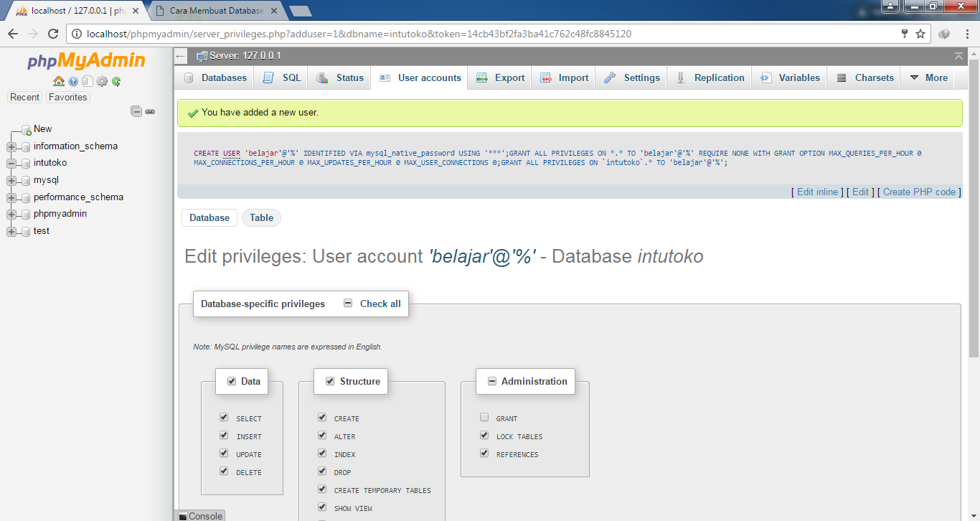Toggle the UPDATE privilege checkbox

click(x=224, y=453)
